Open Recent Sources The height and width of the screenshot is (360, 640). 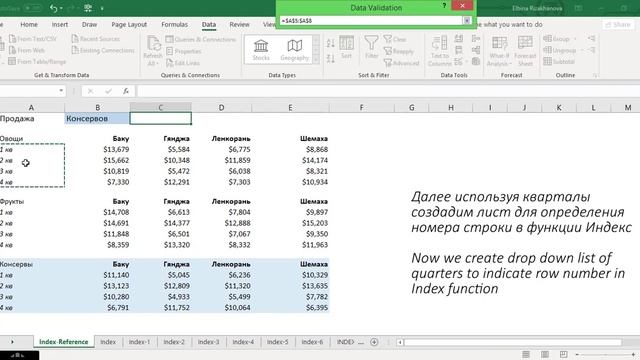96,39
